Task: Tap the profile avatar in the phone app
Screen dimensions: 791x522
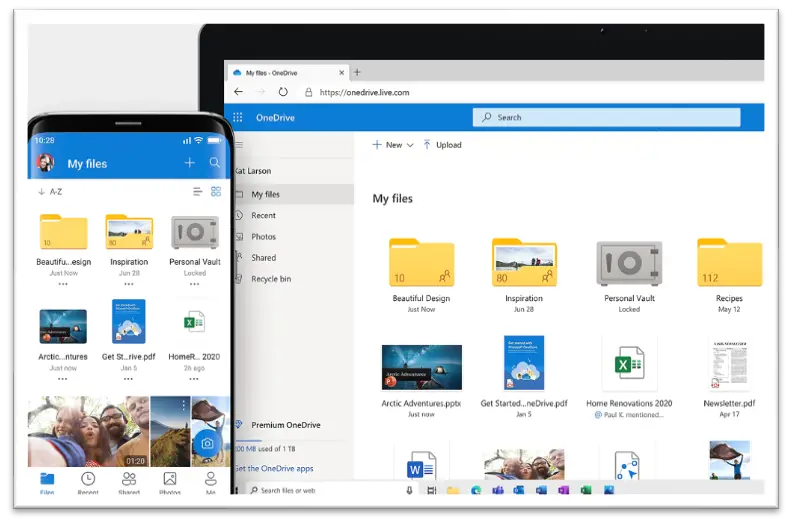Action: click(45, 163)
